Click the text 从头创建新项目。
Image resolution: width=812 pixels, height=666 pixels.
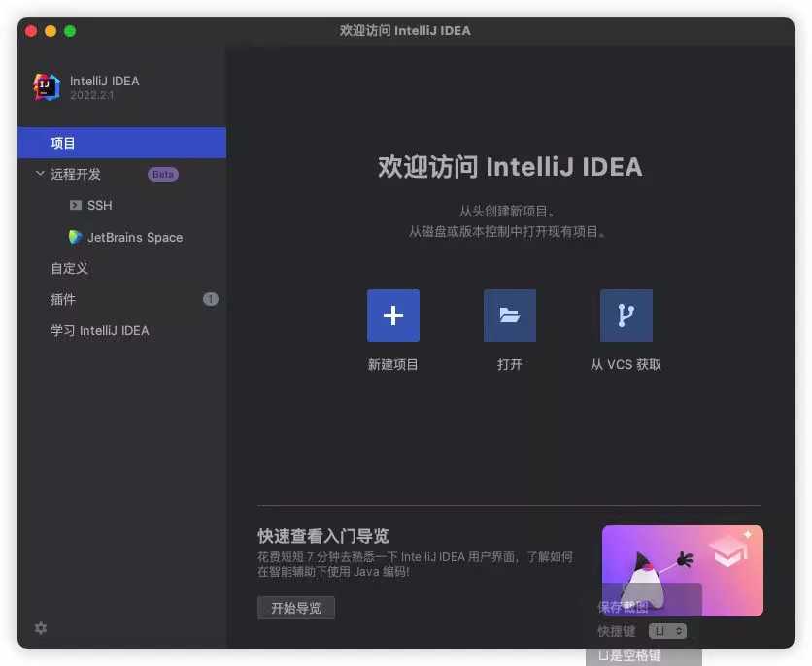[x=507, y=211]
